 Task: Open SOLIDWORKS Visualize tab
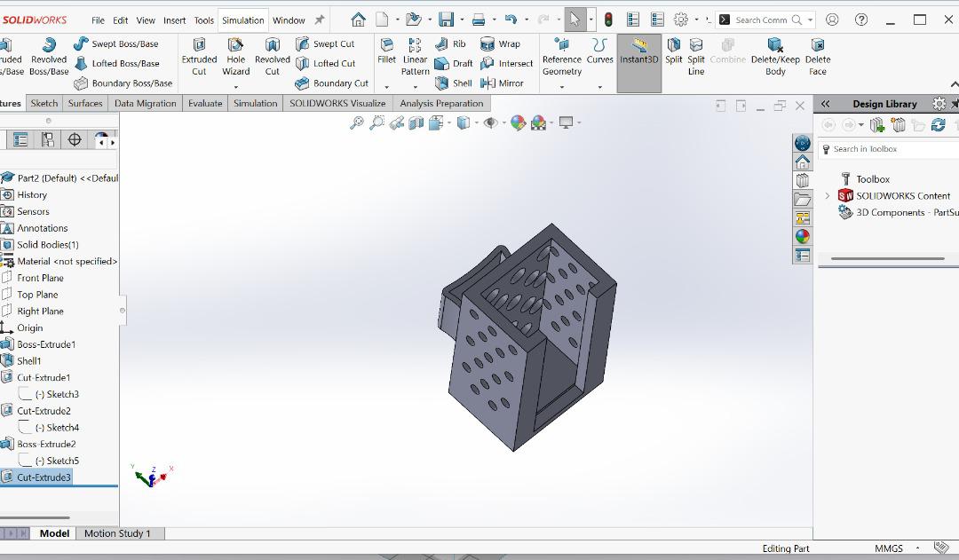point(337,103)
